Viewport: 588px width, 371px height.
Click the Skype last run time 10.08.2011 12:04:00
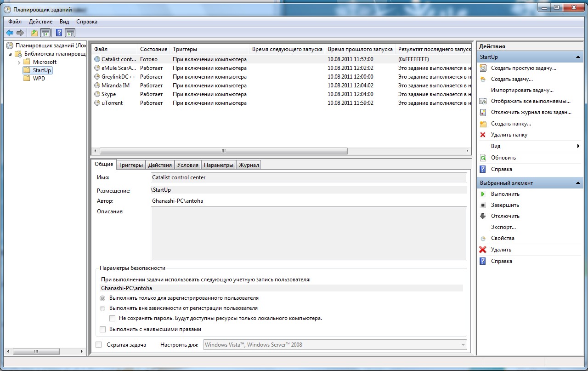coord(351,94)
